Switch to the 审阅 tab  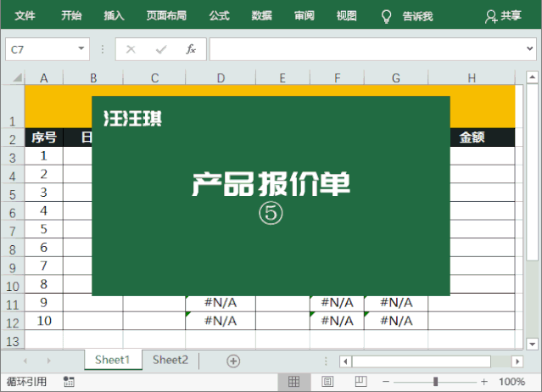pos(305,16)
